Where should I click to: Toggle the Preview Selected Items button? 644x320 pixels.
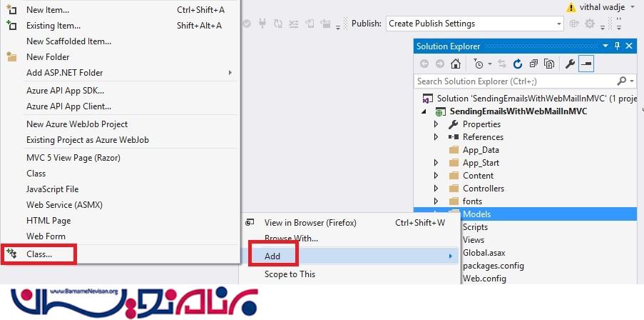coord(586,64)
